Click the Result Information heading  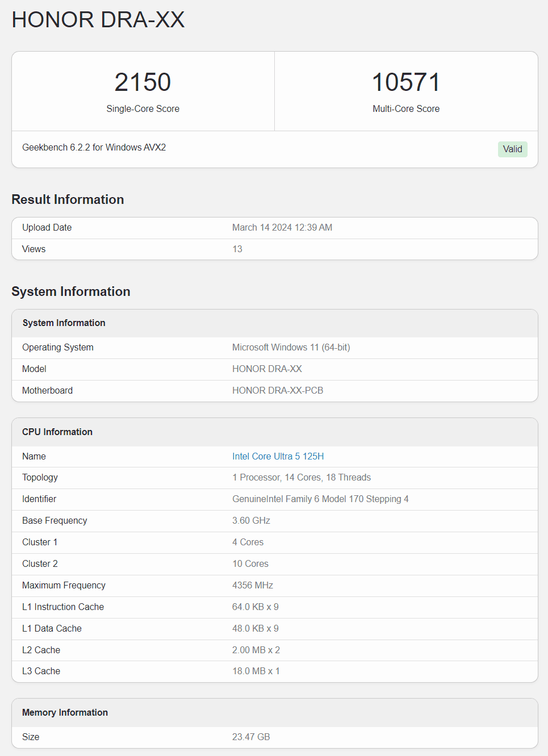point(68,199)
